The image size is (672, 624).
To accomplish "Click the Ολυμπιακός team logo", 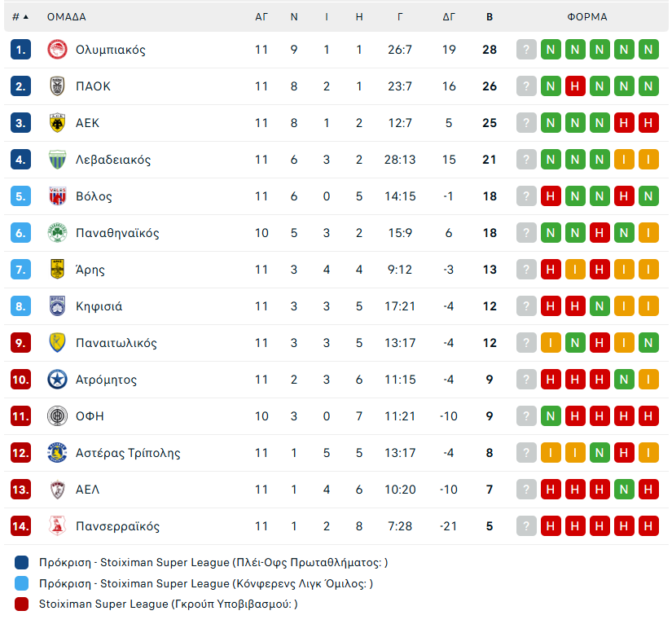I will [57, 50].
